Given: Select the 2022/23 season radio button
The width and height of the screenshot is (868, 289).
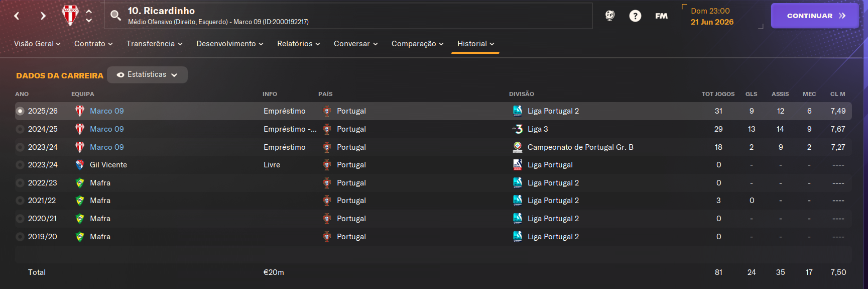Looking at the screenshot, I should [x=20, y=183].
